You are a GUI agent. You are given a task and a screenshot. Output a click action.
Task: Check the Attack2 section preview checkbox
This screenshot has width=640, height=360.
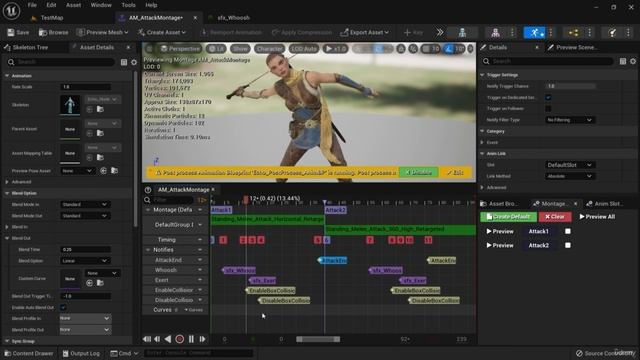point(568,245)
